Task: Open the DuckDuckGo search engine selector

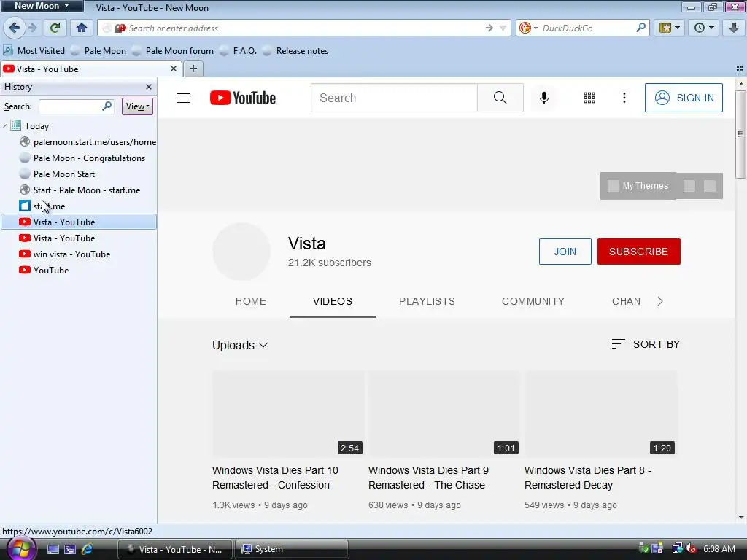Action: point(528,28)
